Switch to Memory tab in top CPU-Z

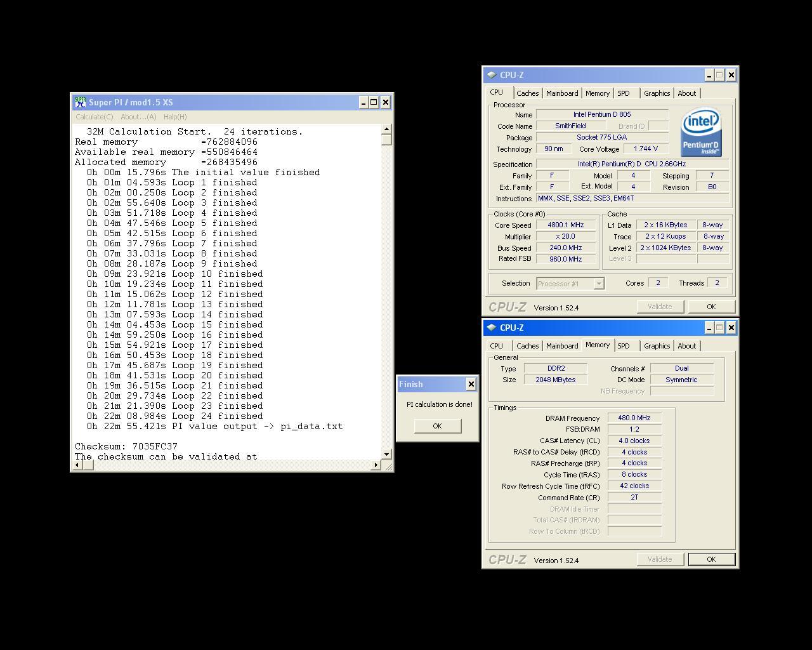tap(598, 93)
